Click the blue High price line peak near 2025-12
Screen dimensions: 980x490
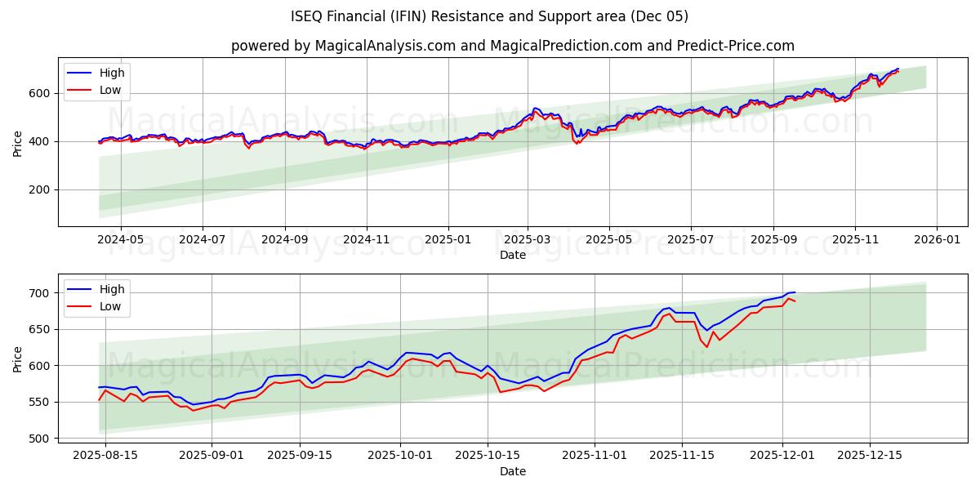[896, 69]
